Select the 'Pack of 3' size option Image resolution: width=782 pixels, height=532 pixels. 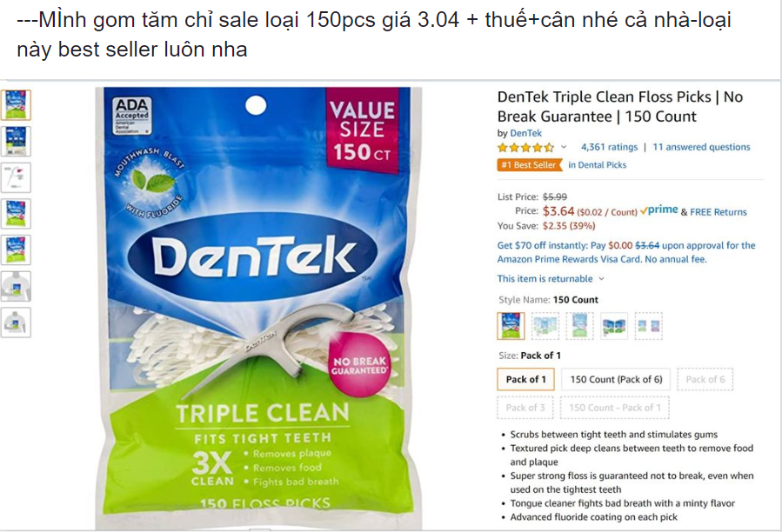(x=525, y=408)
